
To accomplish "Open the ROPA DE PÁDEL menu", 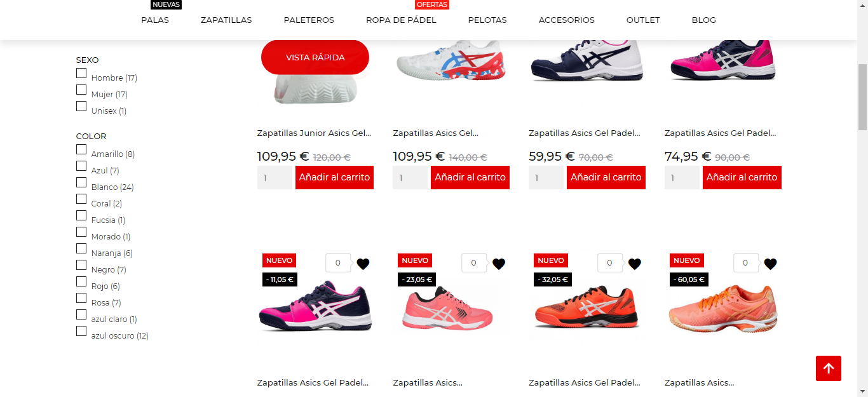I will click(401, 20).
